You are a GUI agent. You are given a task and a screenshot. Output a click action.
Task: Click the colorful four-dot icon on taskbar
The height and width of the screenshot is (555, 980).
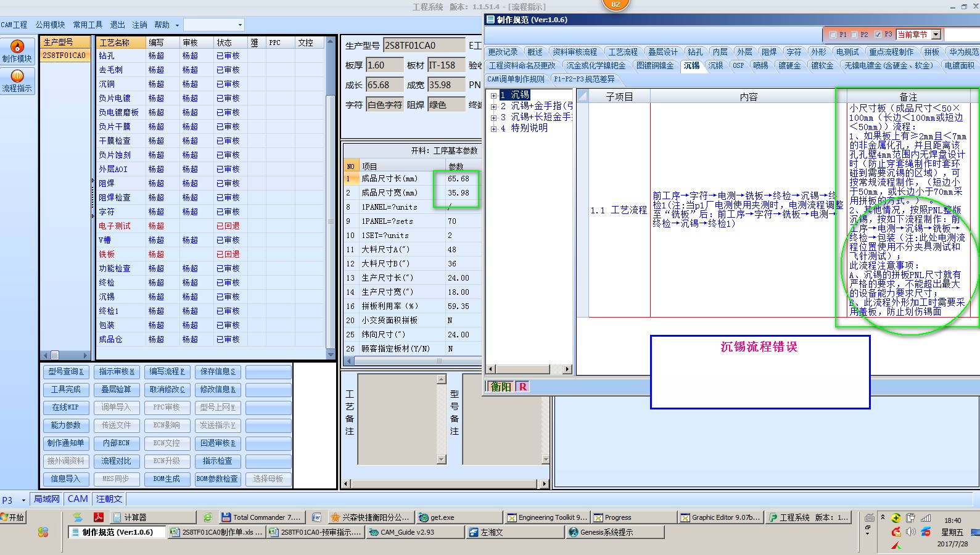(x=43, y=532)
